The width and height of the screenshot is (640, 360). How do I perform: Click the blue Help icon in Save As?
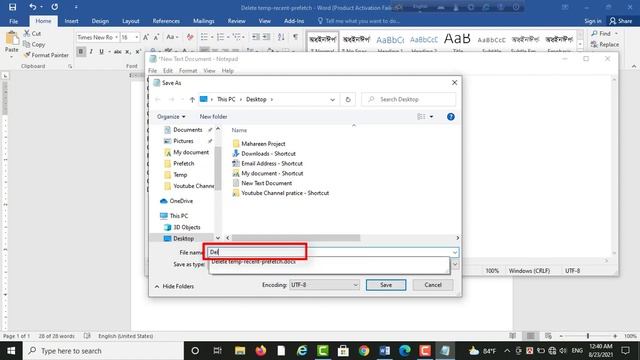click(x=451, y=117)
